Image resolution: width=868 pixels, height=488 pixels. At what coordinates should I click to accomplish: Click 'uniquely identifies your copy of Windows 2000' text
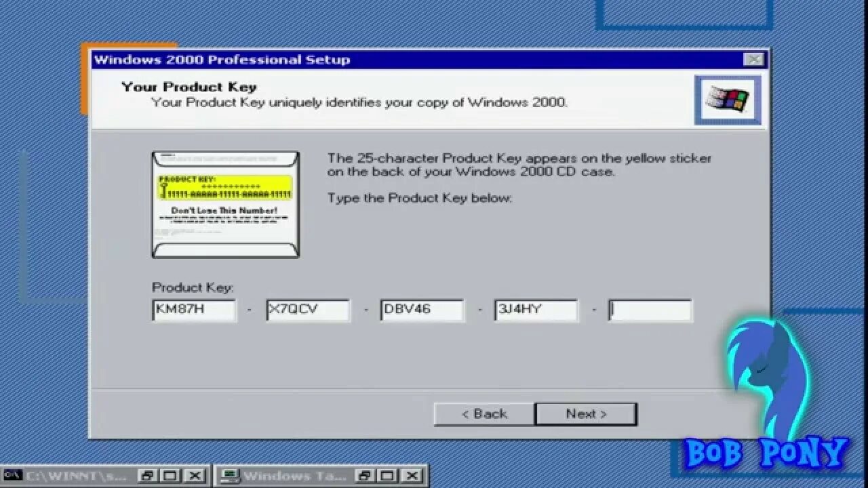(418, 103)
